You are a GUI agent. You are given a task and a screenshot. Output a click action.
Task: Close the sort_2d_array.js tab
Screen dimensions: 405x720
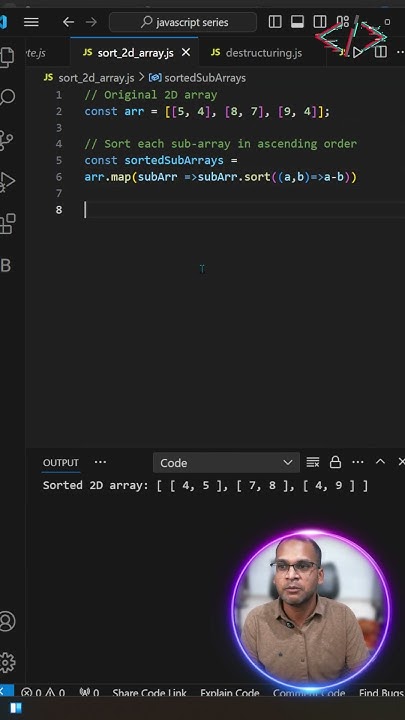click(x=186, y=53)
